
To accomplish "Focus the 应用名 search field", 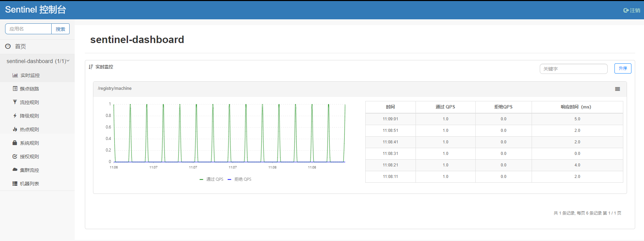I will coord(28,29).
